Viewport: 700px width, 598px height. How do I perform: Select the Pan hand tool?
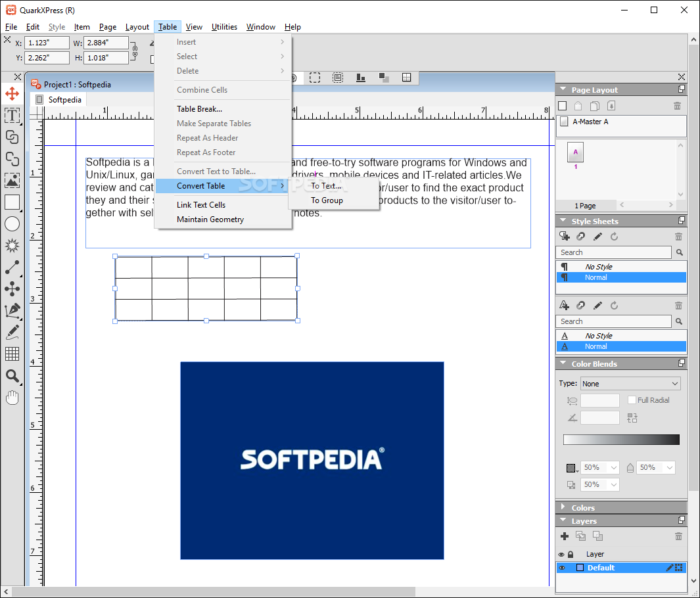point(12,397)
